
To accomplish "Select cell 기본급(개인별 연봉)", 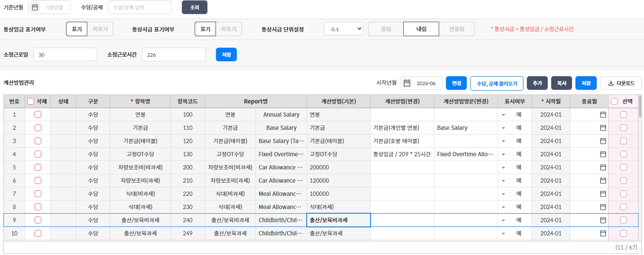I will point(402,128).
